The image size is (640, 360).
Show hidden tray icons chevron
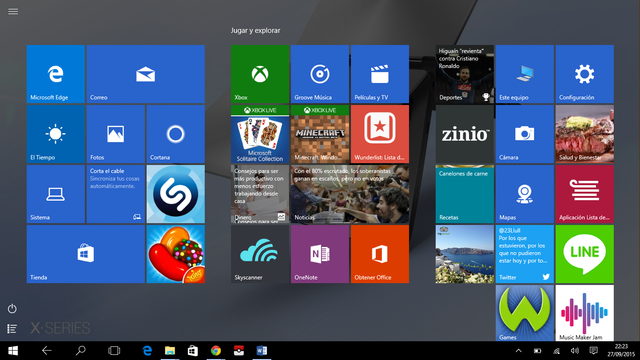pos(518,351)
